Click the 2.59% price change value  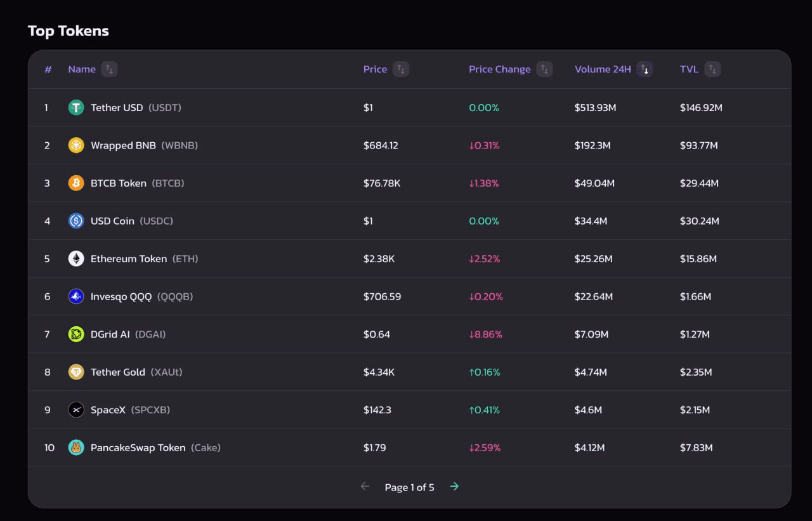pos(485,447)
